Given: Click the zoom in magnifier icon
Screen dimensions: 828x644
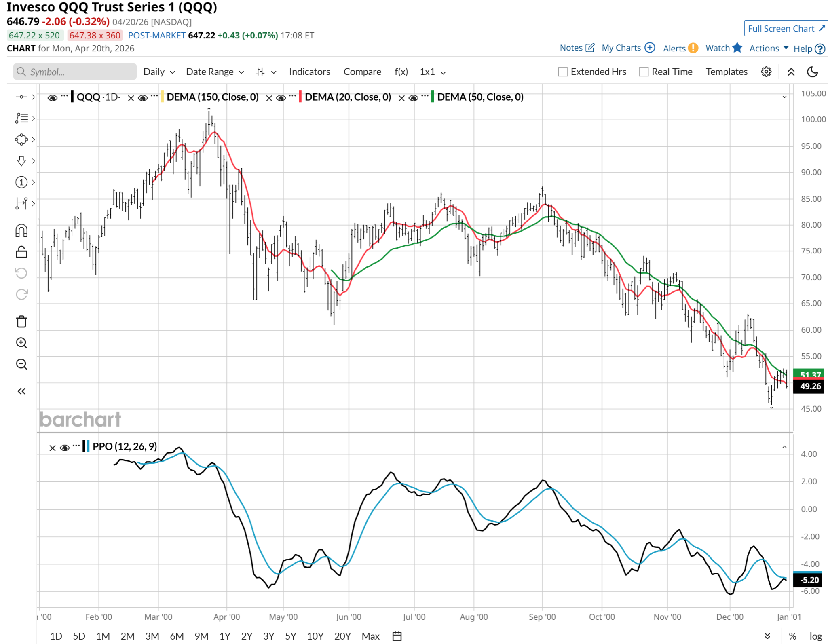Looking at the screenshot, I should click(x=21, y=343).
